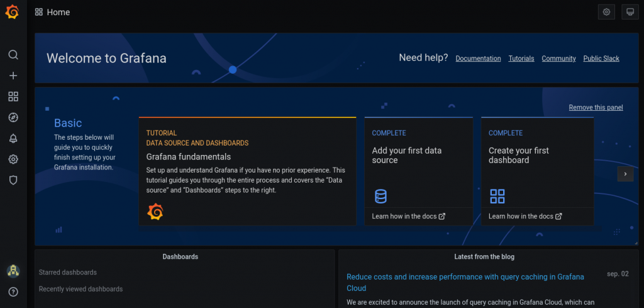
Task: Open Explore compass icon
Action: point(13,118)
